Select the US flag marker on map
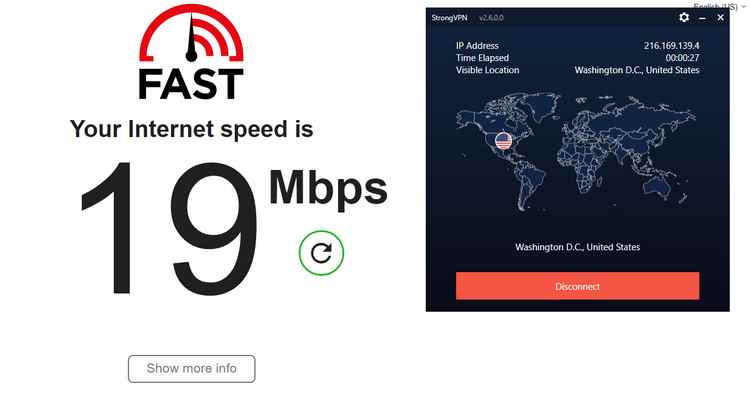Viewport: 750px width, 405px height. coord(503,141)
